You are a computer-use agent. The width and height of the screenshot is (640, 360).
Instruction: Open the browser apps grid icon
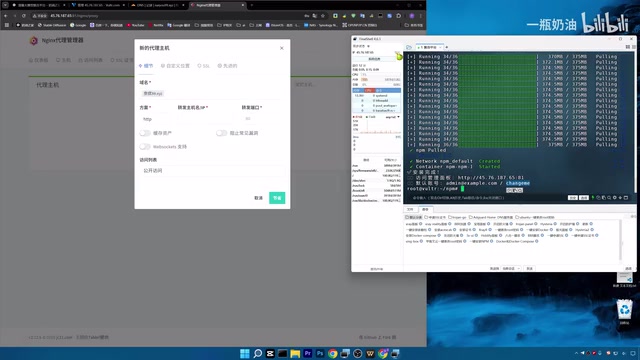point(7,25)
